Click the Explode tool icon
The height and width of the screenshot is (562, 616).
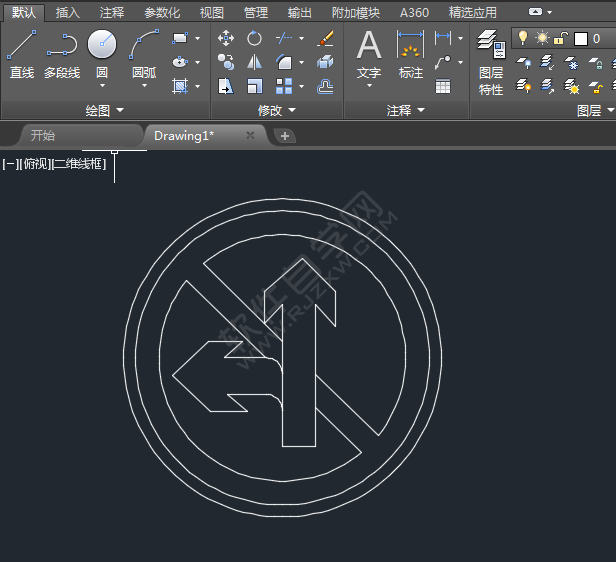click(325, 62)
